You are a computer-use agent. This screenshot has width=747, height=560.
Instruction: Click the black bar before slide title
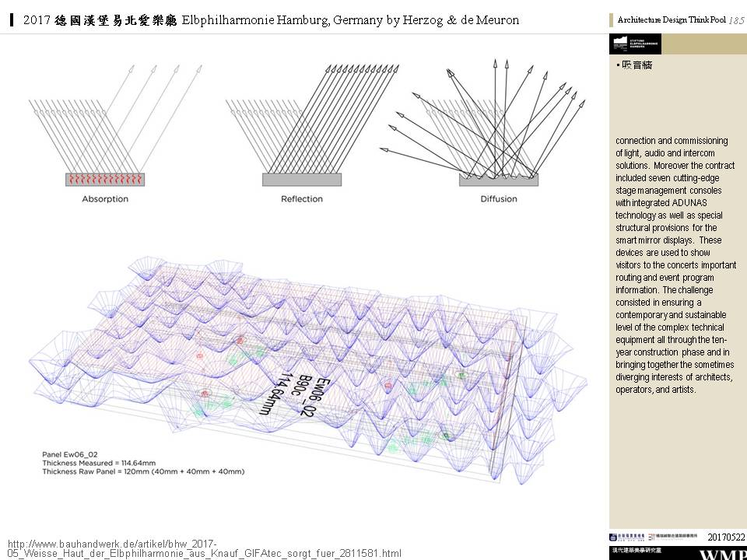point(12,20)
